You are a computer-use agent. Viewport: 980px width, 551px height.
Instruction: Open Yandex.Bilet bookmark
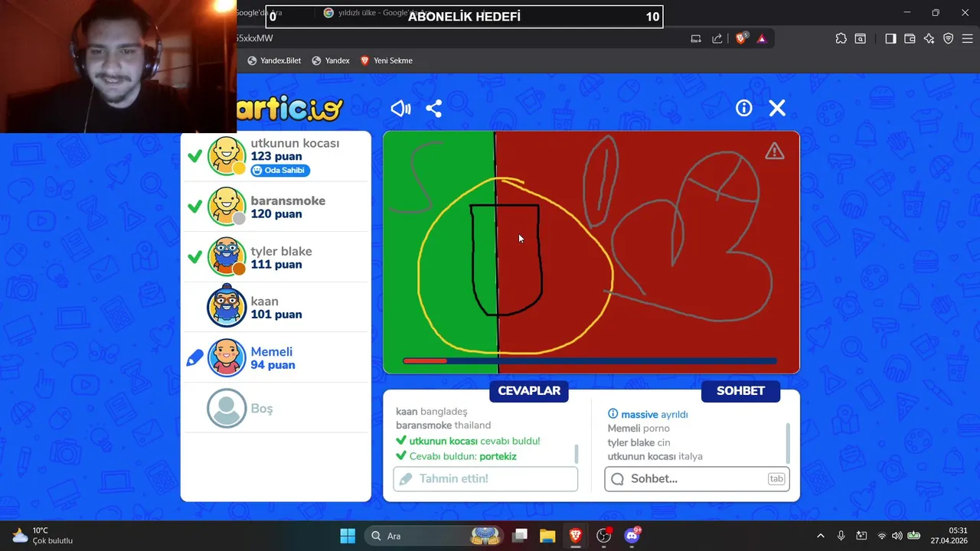[273, 60]
